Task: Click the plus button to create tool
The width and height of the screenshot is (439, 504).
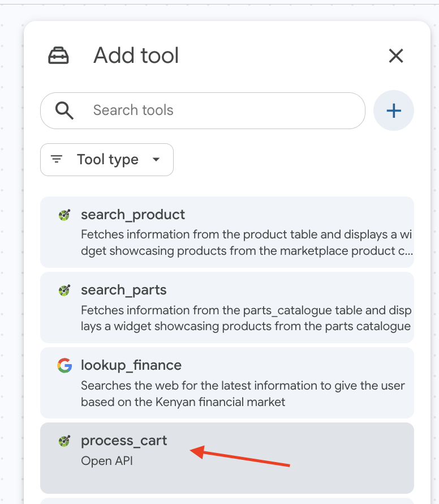Action: pyautogui.click(x=393, y=110)
